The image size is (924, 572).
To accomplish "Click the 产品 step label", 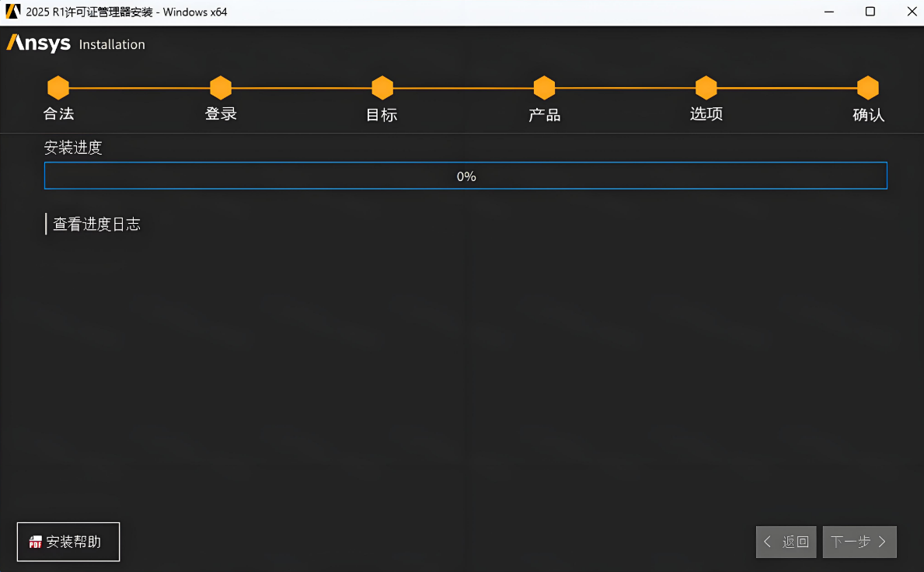I will (x=544, y=114).
